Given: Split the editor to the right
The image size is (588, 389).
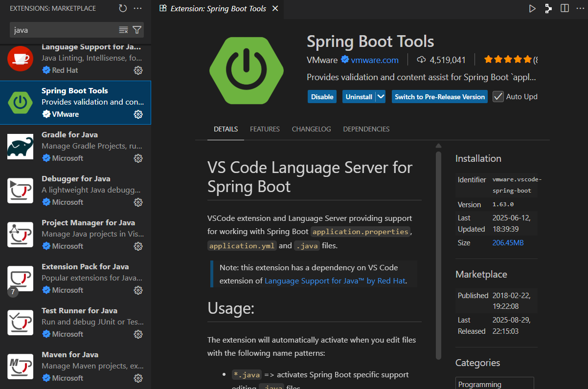Looking at the screenshot, I should tap(565, 8).
